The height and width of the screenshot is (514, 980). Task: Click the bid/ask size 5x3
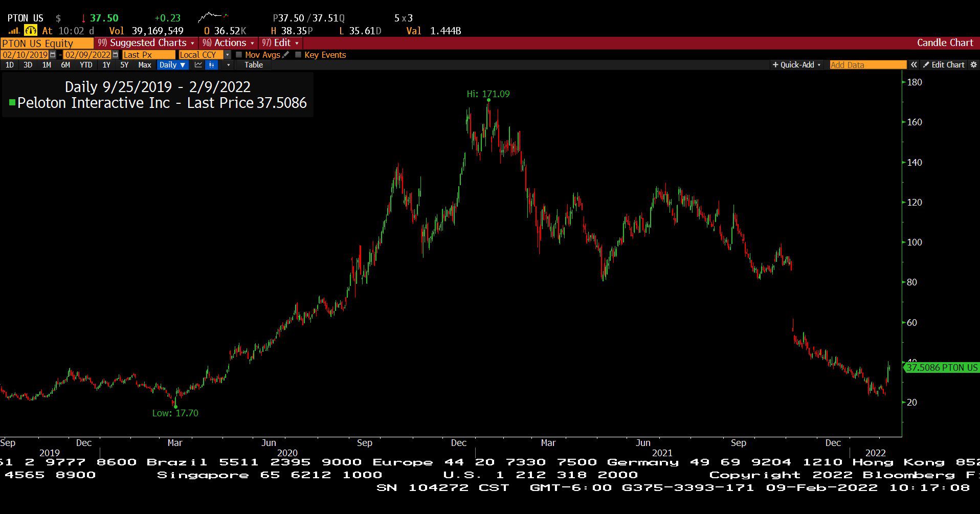(x=404, y=18)
